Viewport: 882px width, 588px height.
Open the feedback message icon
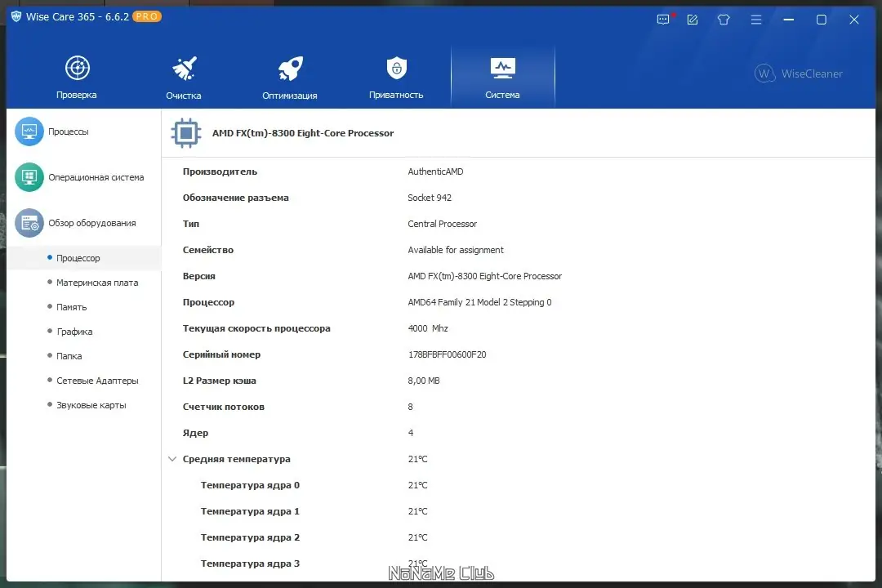664,20
